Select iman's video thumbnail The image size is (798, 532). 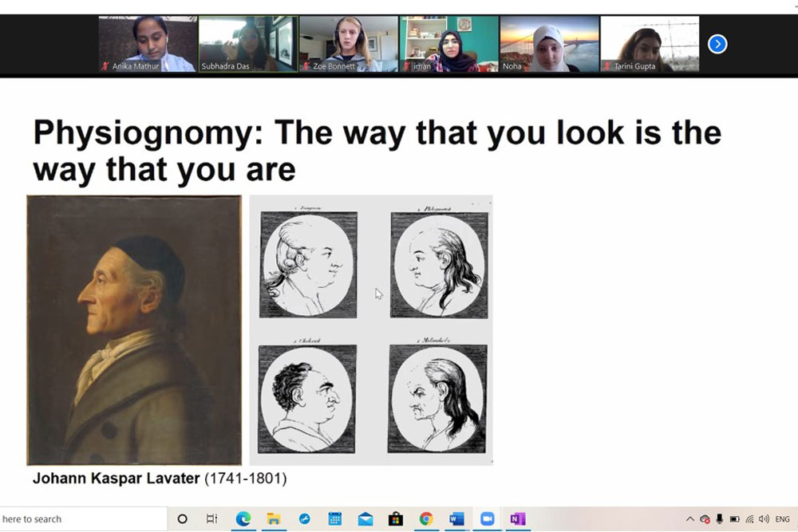pyautogui.click(x=448, y=44)
